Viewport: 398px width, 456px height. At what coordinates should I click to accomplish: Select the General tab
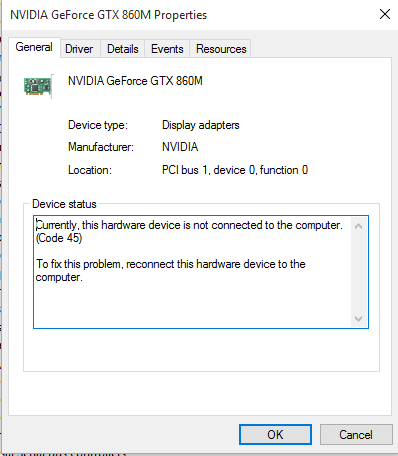pyautogui.click(x=34, y=47)
